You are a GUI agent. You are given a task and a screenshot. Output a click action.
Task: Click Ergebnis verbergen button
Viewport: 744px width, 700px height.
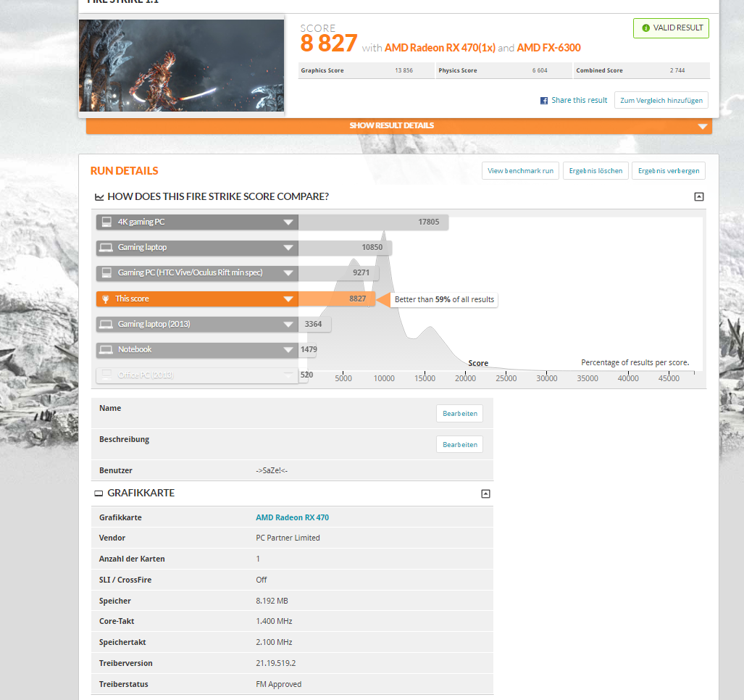[668, 171]
